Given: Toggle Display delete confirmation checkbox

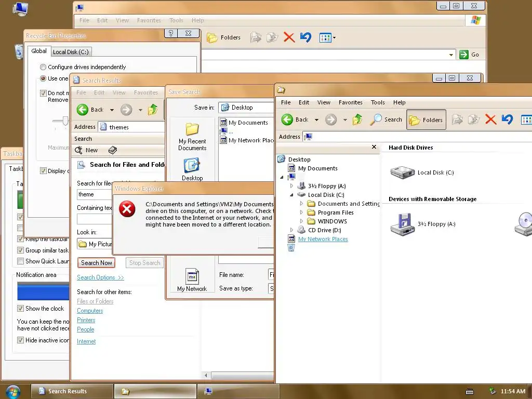Looking at the screenshot, I should (43, 170).
